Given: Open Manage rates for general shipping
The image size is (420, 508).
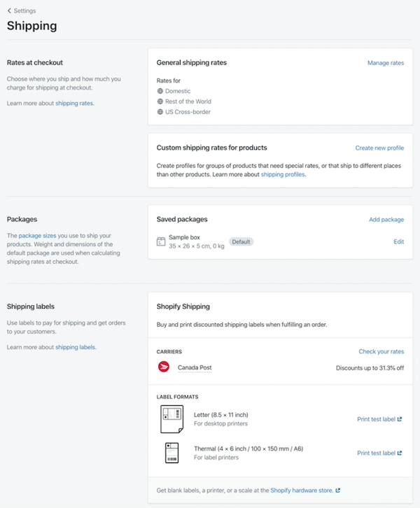Looking at the screenshot, I should pos(385,63).
